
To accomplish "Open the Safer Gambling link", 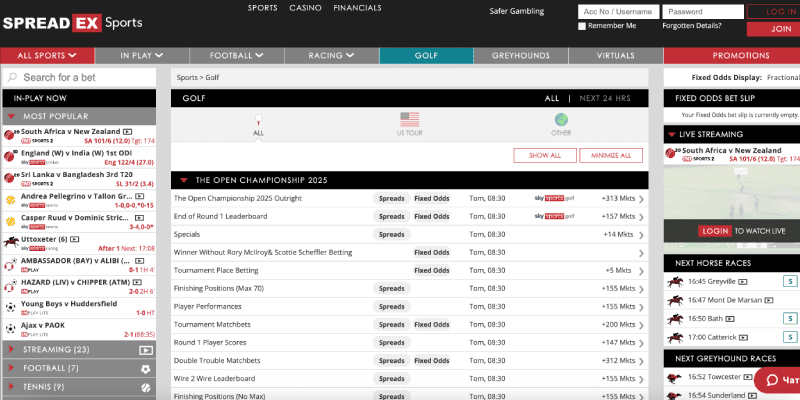I will [516, 11].
